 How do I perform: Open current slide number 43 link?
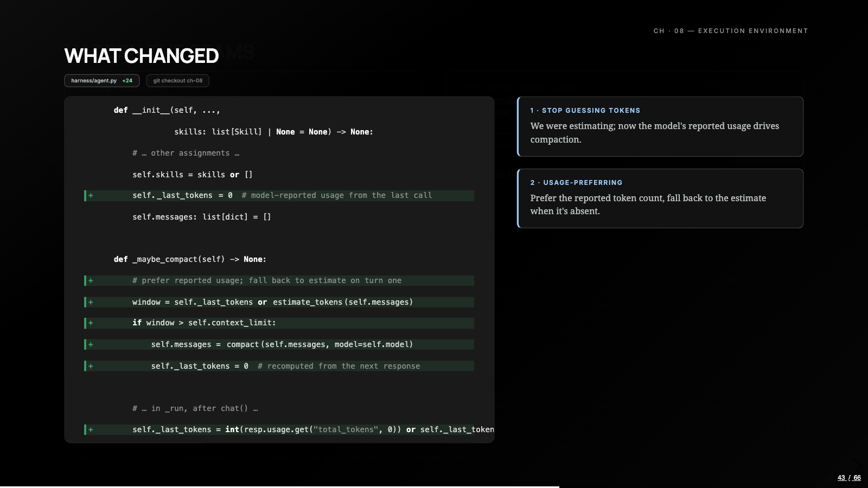click(841, 478)
